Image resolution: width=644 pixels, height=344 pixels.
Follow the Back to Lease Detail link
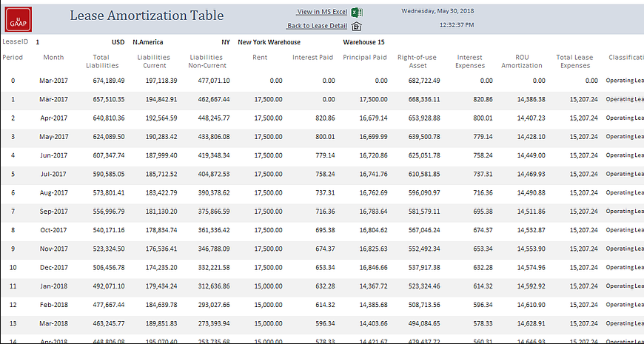[x=317, y=26]
